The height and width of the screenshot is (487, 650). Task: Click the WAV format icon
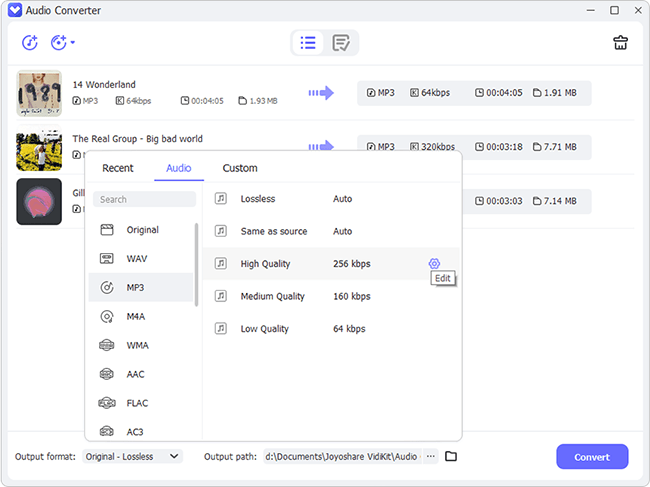click(107, 259)
